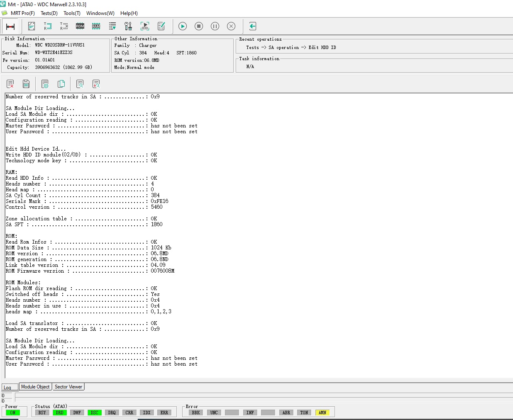Click the CRR status indicator

point(129,413)
